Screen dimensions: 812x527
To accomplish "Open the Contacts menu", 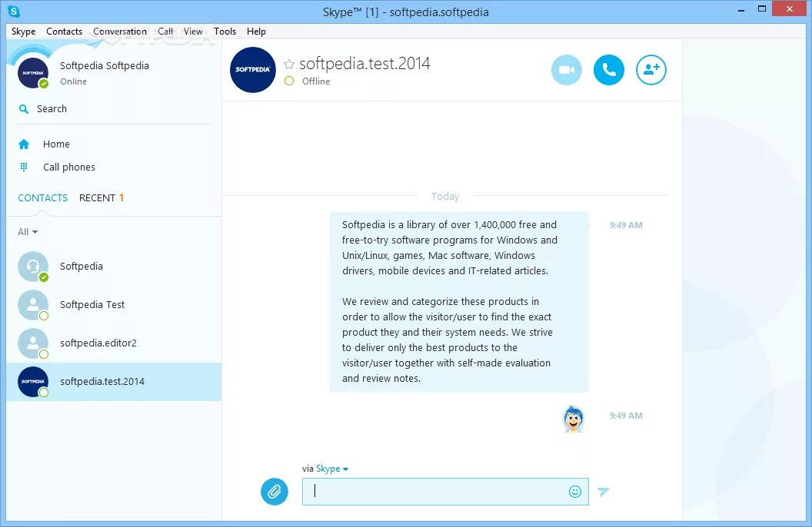I will [65, 31].
